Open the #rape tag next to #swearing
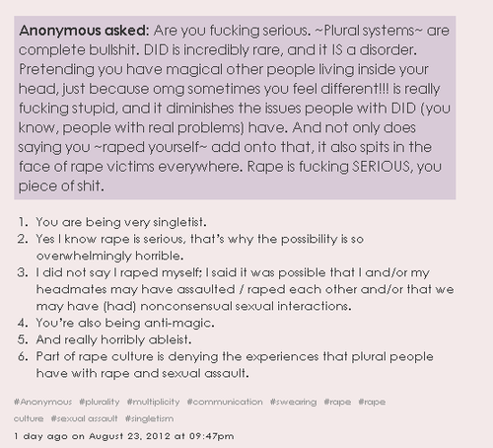 click(337, 402)
